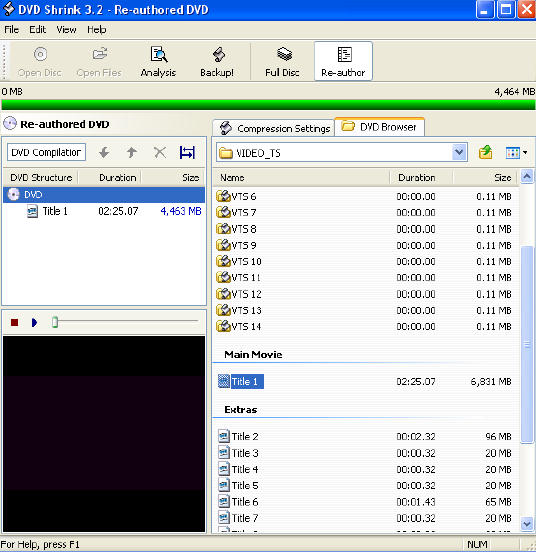The width and height of the screenshot is (536, 552).
Task: Click the scrollbar up arrow
Action: pos(527,177)
